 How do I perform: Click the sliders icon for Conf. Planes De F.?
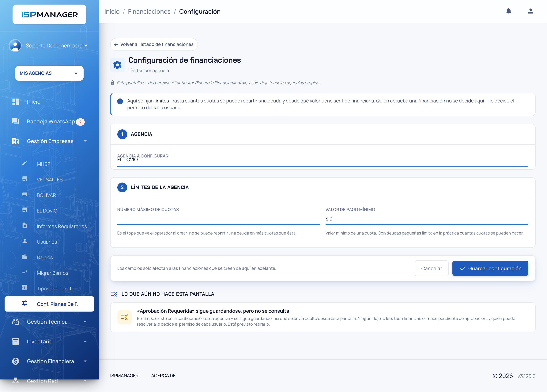pos(25,303)
